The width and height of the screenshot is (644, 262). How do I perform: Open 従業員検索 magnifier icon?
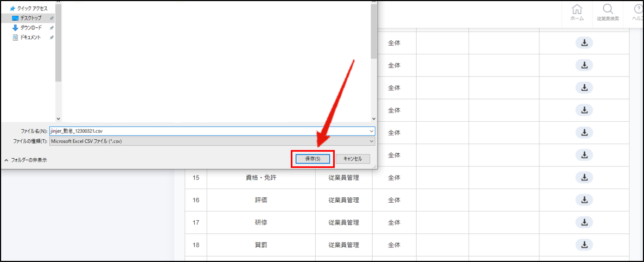(x=608, y=13)
